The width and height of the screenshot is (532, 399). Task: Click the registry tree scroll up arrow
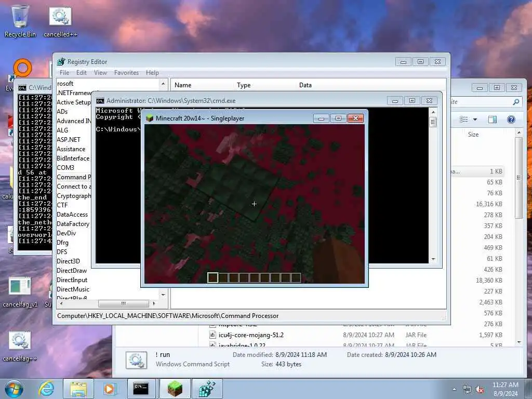point(163,84)
